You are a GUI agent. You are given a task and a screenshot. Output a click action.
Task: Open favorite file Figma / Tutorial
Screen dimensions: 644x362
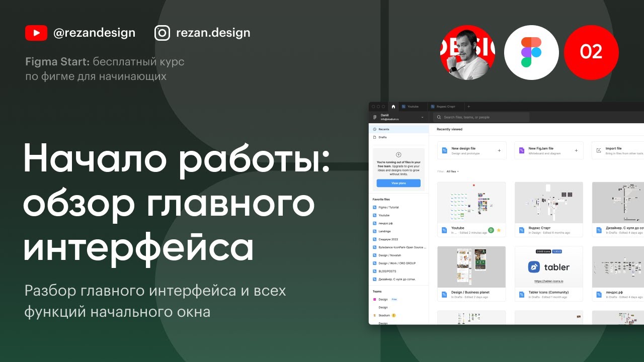(x=398, y=207)
